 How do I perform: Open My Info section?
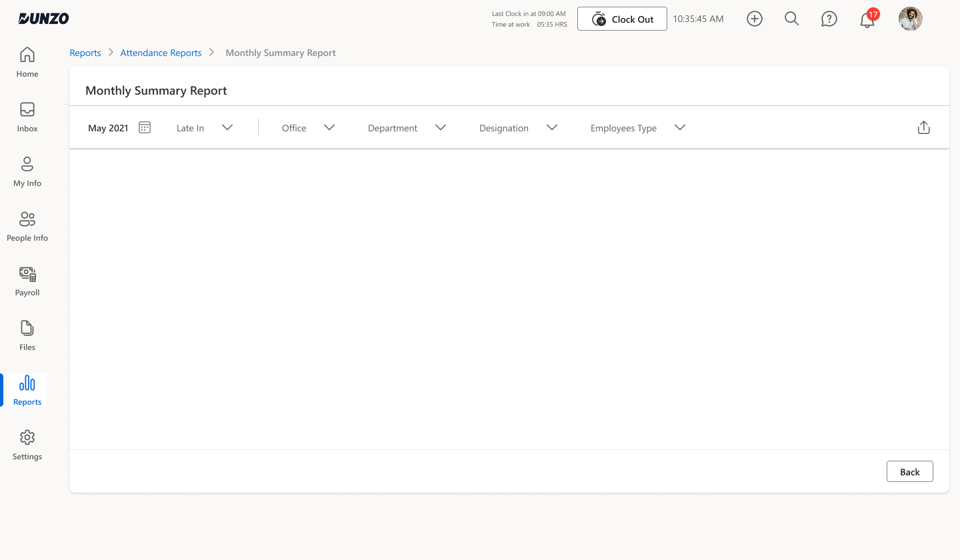pyautogui.click(x=27, y=171)
